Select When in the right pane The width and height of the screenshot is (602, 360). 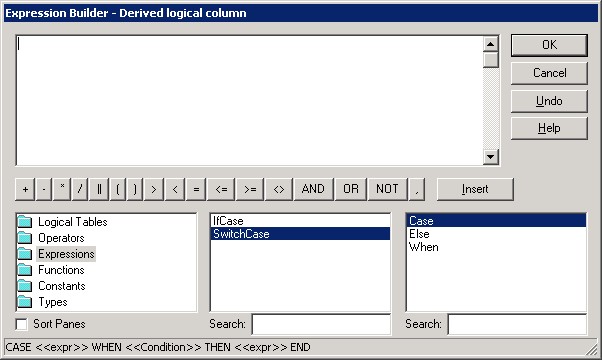tap(496, 247)
